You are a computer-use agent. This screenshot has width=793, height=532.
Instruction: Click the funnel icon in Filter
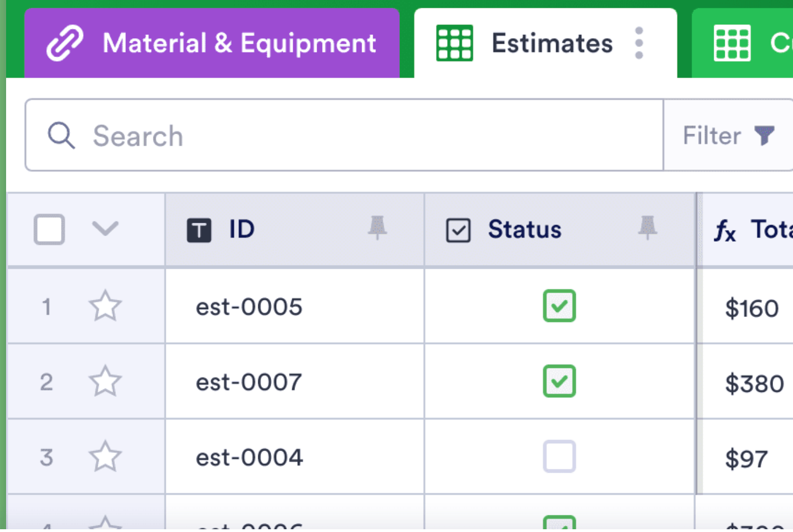coord(764,135)
